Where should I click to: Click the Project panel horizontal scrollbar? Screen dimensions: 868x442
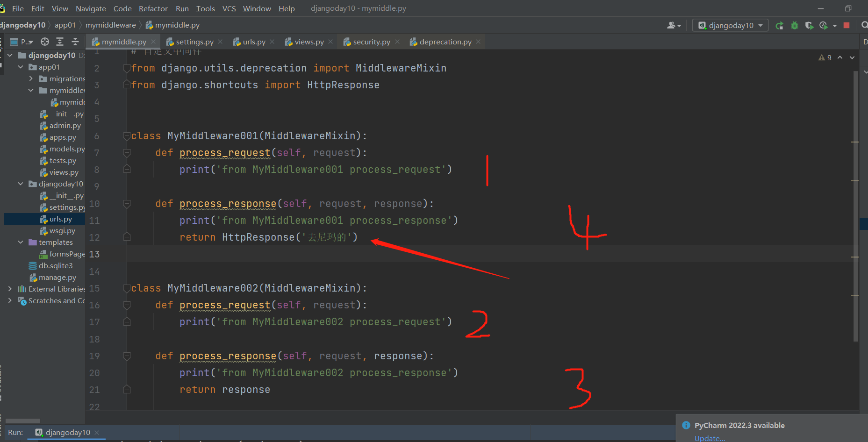tap(23, 421)
